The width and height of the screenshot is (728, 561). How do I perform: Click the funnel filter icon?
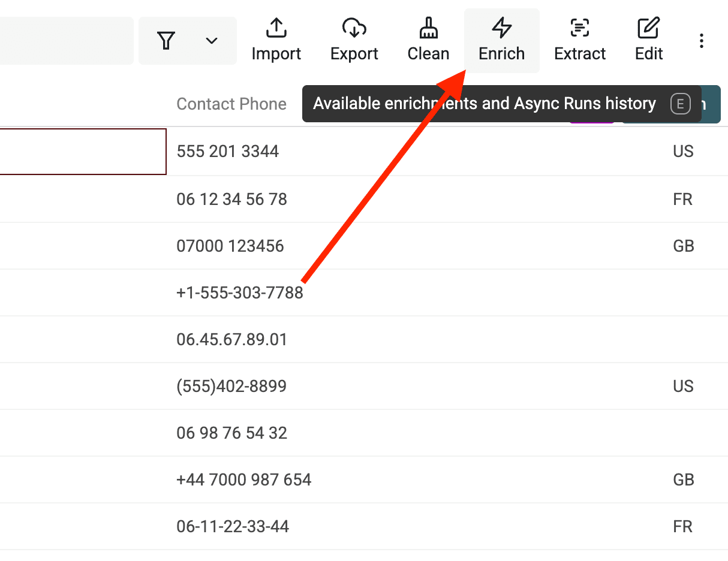click(166, 41)
